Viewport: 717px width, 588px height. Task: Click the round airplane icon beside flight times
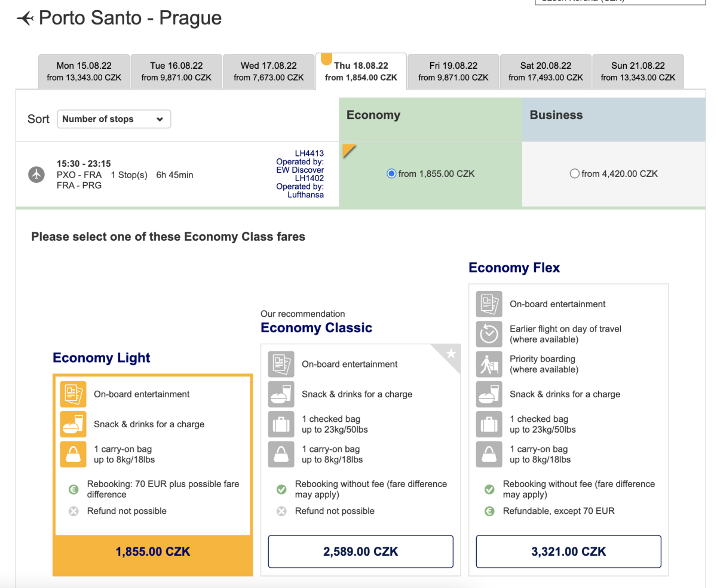[x=37, y=174]
